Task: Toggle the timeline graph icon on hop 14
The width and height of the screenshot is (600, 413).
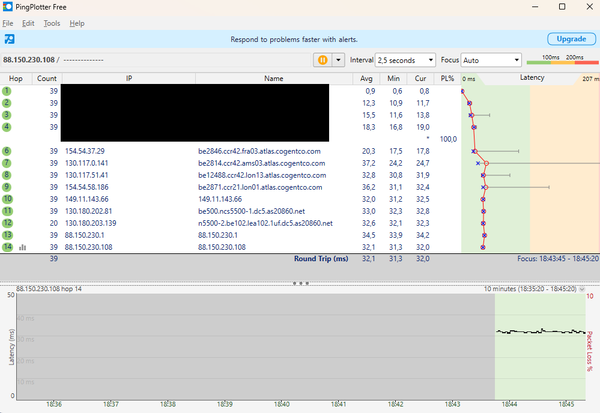Action: [x=23, y=247]
